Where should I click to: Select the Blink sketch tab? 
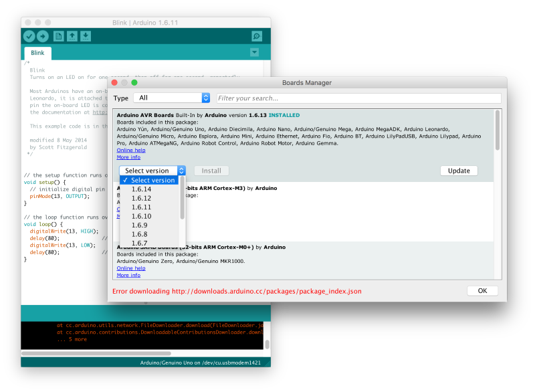pyautogui.click(x=37, y=53)
